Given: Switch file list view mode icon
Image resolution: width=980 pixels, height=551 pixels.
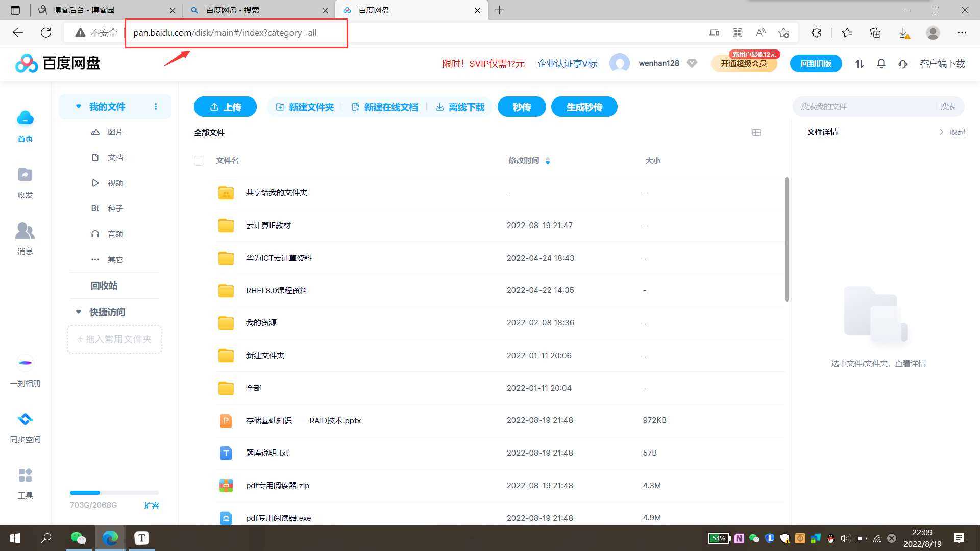Looking at the screenshot, I should point(756,132).
